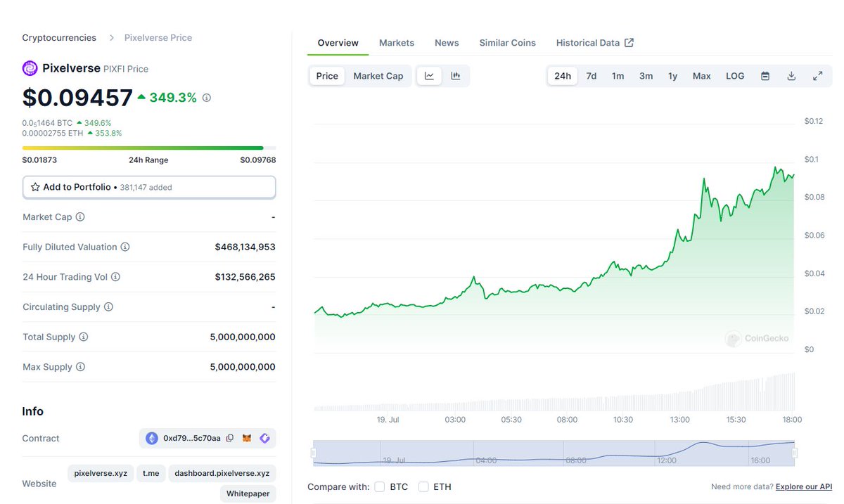
Task: Show Circulating Supply info tooltip
Action: click(108, 307)
